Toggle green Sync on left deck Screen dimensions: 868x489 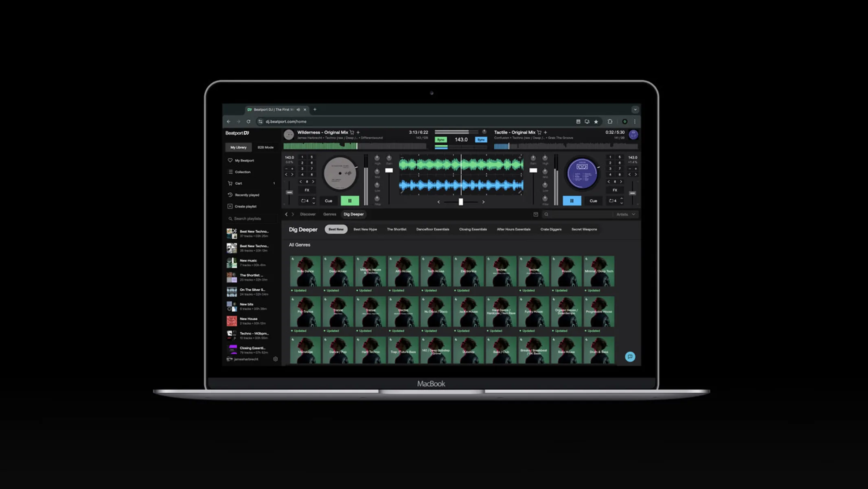[x=441, y=140]
